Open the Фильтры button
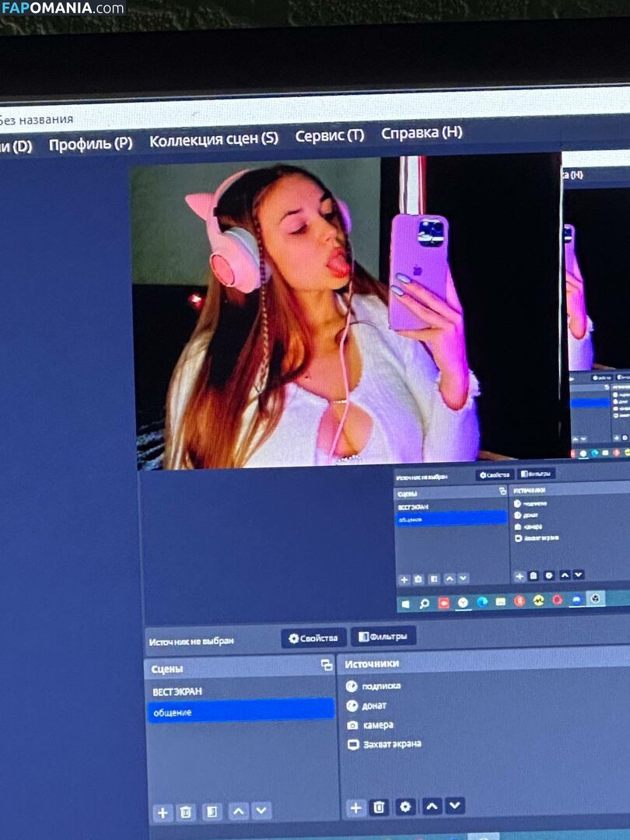The height and width of the screenshot is (840, 630). point(384,637)
